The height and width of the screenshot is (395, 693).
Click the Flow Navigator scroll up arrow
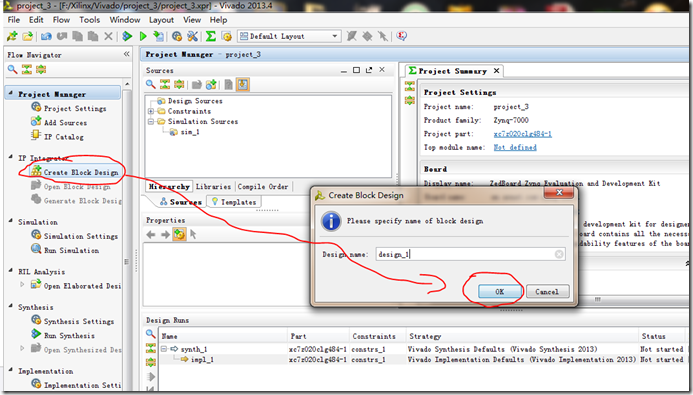coord(127,84)
